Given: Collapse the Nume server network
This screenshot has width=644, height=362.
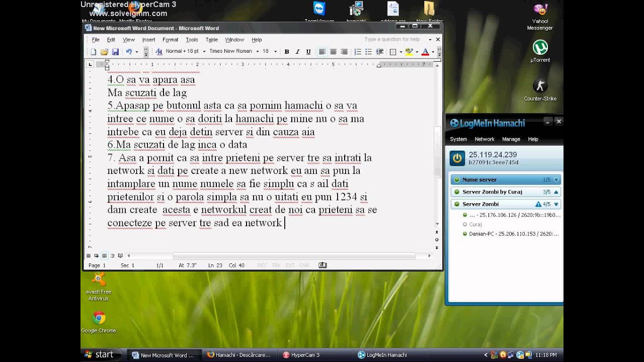Looking at the screenshot, I should [x=556, y=179].
